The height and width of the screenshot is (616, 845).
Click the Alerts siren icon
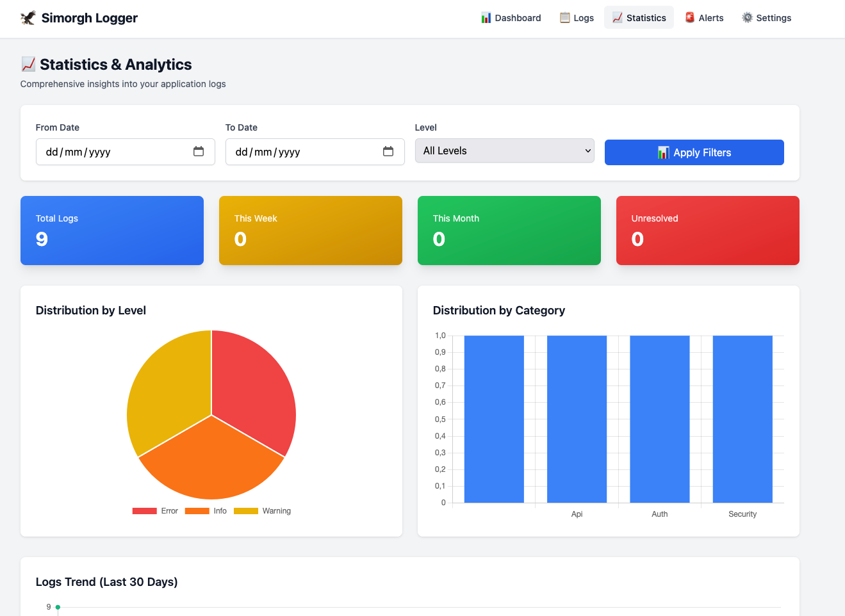tap(690, 18)
